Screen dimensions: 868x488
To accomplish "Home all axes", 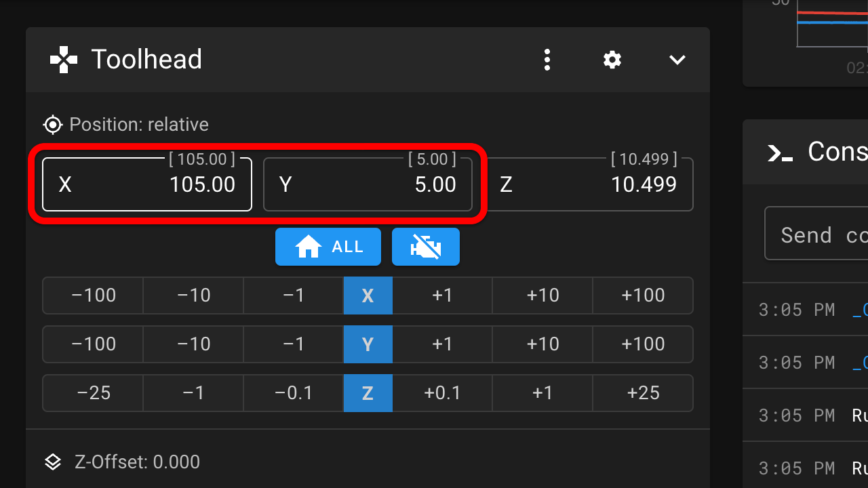I will (328, 247).
